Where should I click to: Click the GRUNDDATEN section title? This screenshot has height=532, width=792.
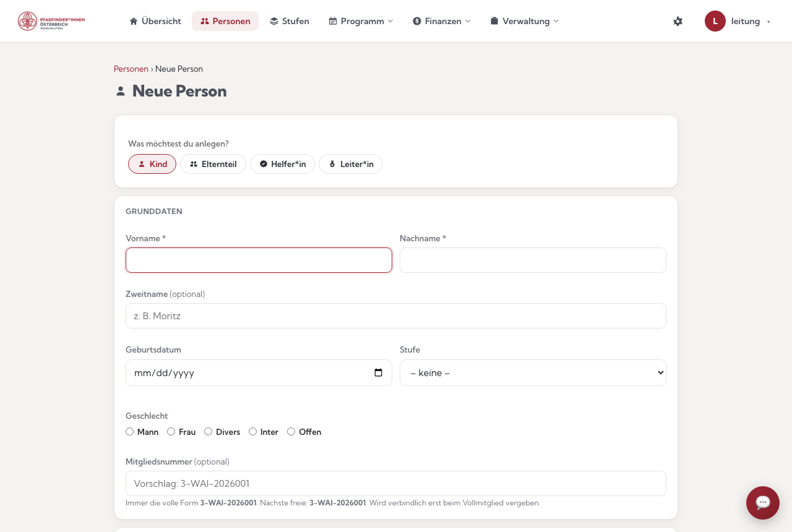pyautogui.click(x=154, y=211)
